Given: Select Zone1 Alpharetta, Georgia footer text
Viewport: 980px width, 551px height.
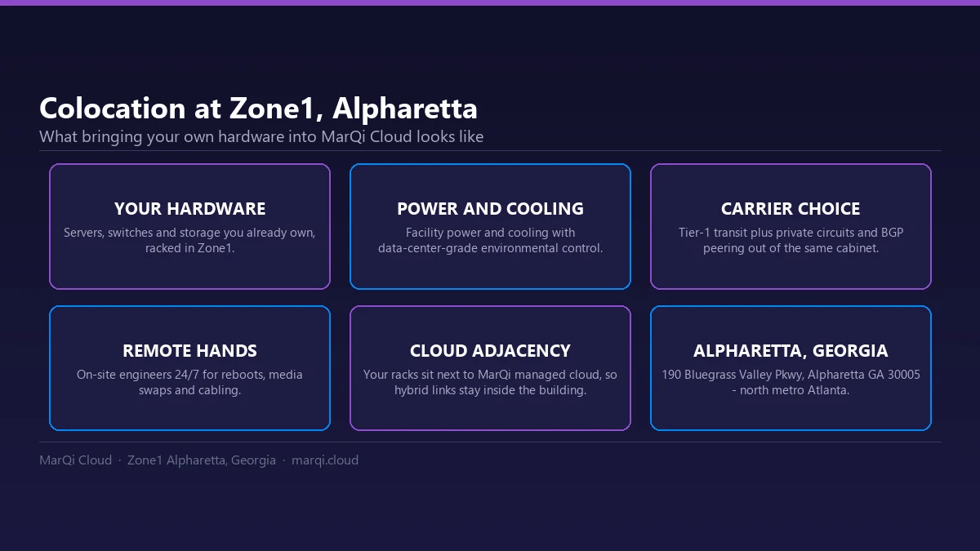Looking at the screenshot, I should pos(202,460).
